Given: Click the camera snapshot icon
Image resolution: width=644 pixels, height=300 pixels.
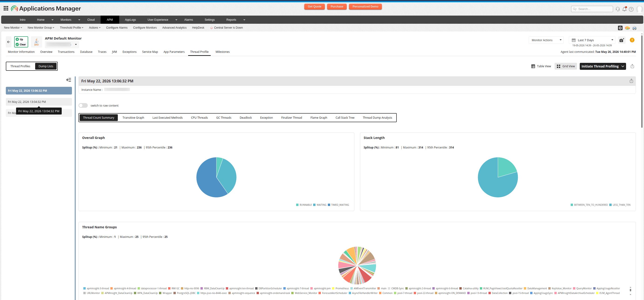Looking at the screenshot, I should [x=622, y=40].
